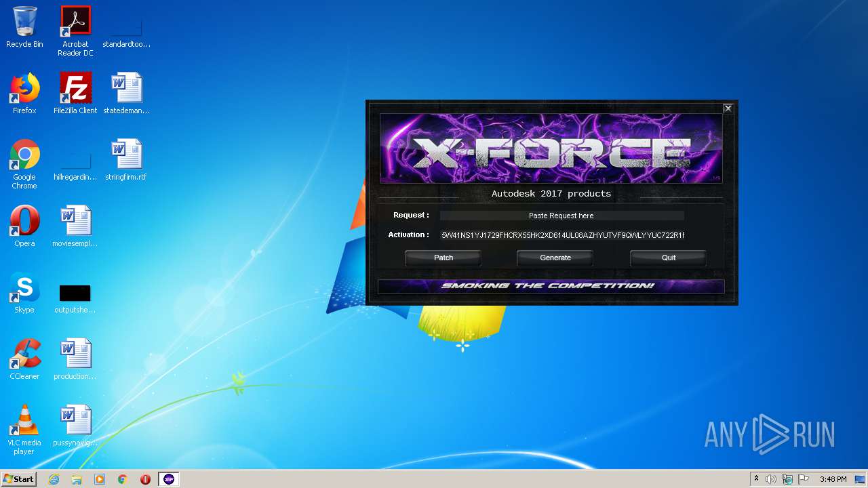Launch CCleaner desktop shortcut

coord(24,359)
